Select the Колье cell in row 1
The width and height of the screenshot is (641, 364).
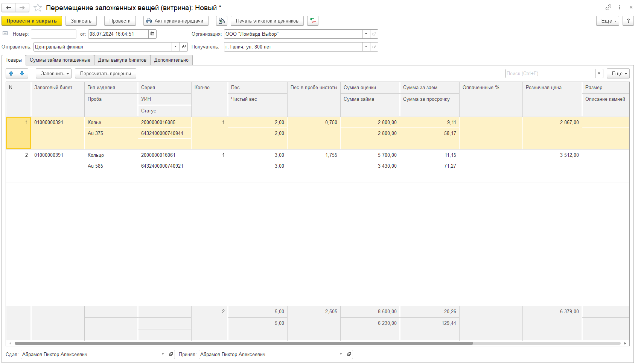111,123
